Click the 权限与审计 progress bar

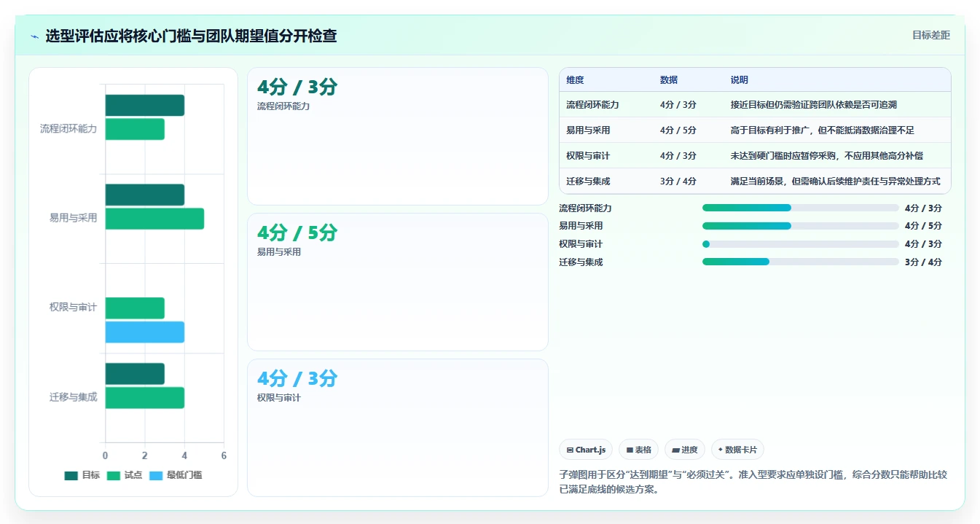(800, 244)
